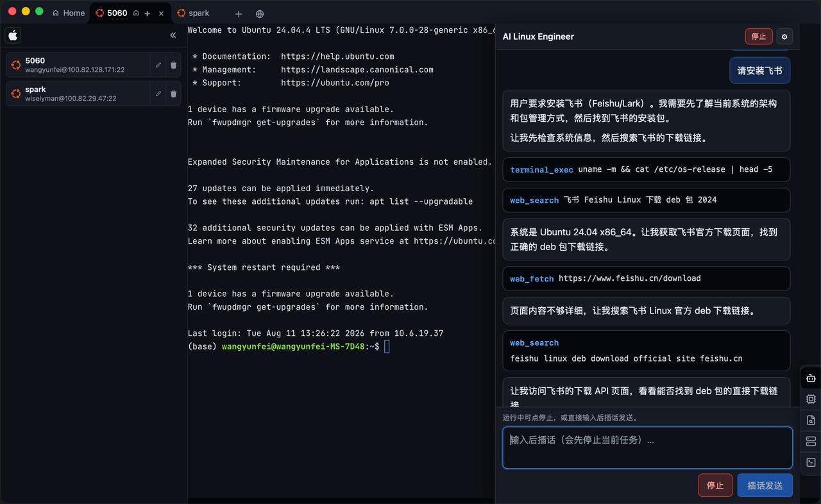Open the file search panel icon

tap(811, 420)
